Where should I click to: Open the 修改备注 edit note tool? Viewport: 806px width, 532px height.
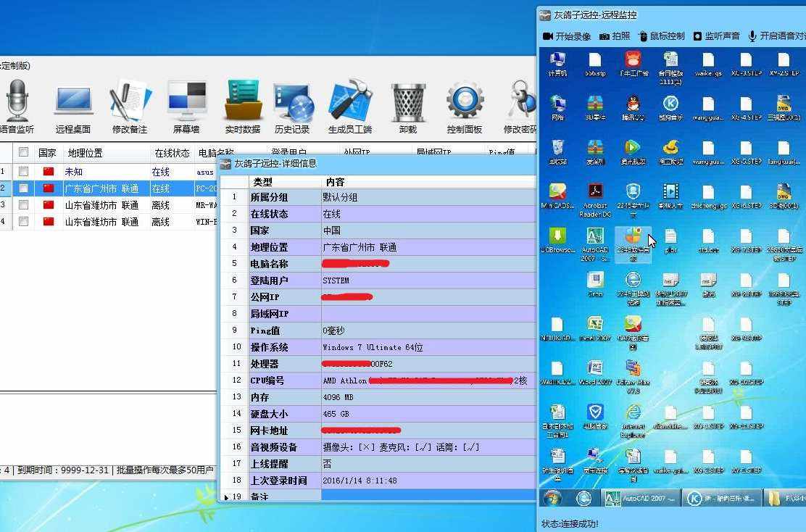tap(130, 107)
